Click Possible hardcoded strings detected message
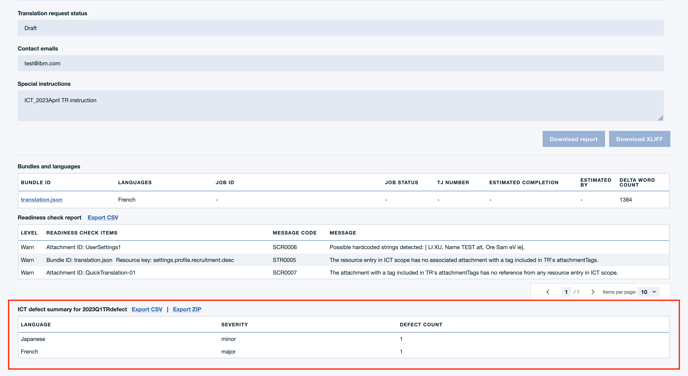This screenshot has width=688, height=376. pos(427,247)
